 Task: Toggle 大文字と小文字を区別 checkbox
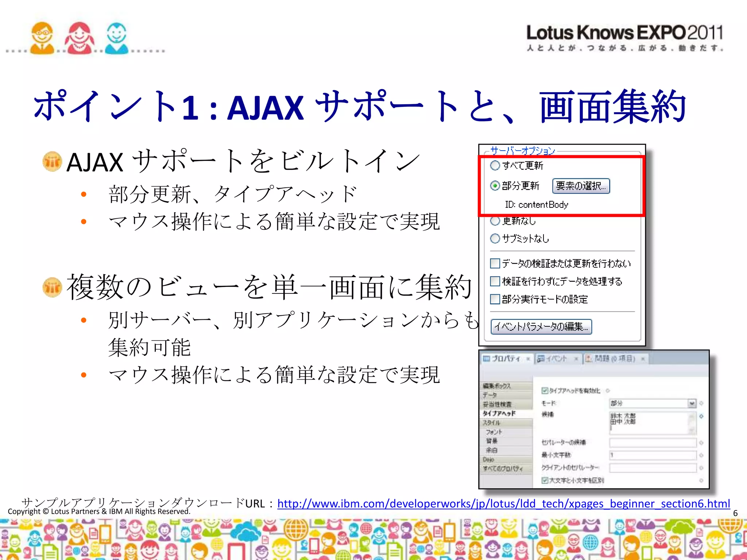pyautogui.click(x=545, y=481)
